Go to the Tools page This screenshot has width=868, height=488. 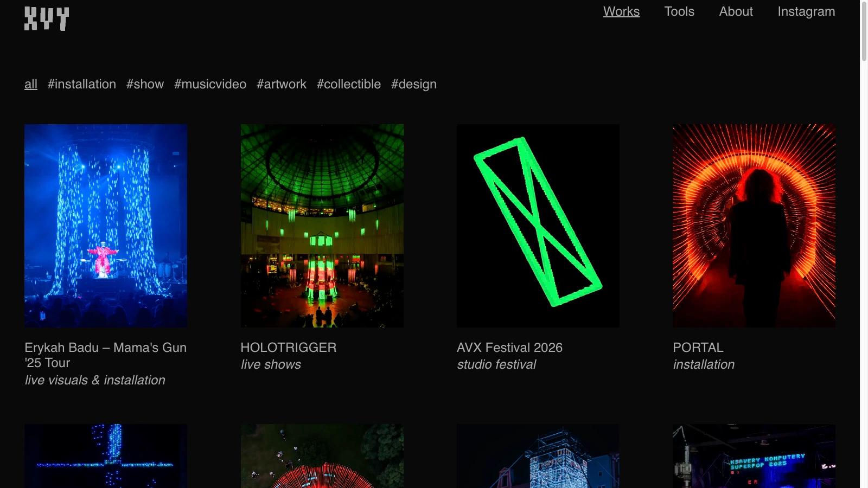[x=679, y=11]
